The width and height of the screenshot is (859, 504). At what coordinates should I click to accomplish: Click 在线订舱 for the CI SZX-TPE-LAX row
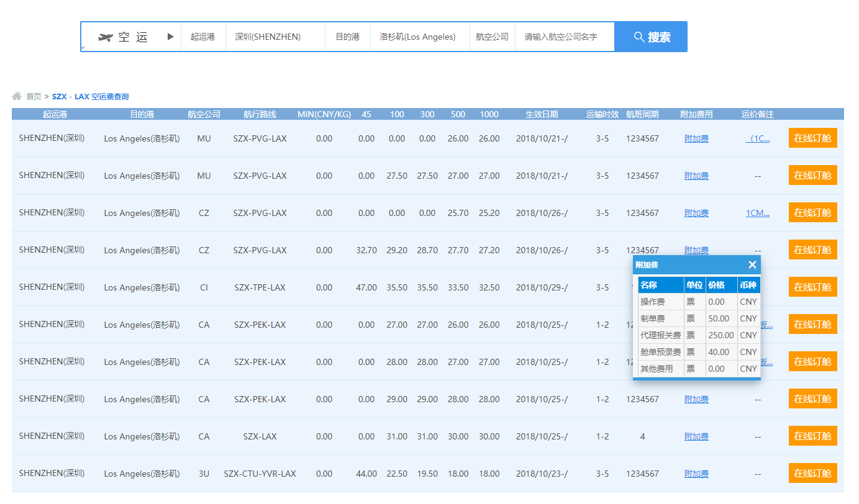point(812,287)
